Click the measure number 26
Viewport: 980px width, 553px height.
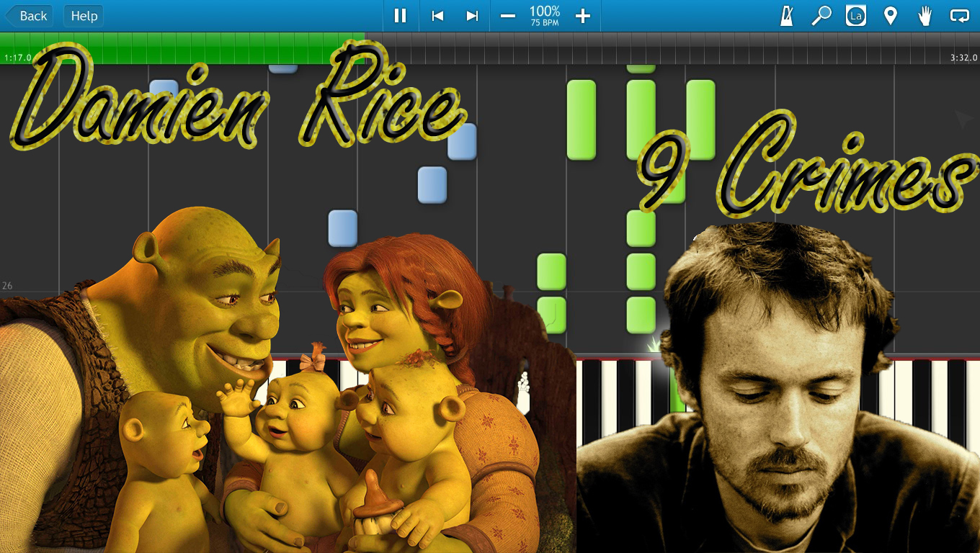pos(7,286)
